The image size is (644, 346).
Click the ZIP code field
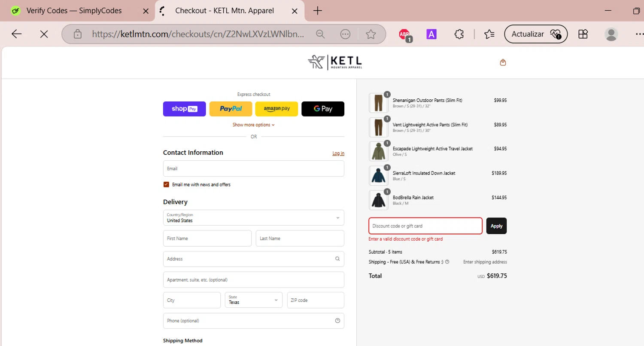pyautogui.click(x=316, y=300)
